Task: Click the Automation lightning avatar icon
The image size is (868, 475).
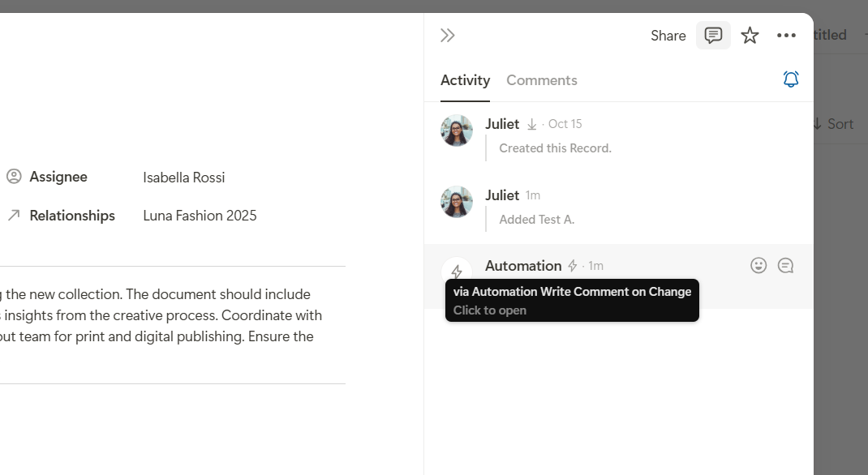Action: (x=457, y=272)
